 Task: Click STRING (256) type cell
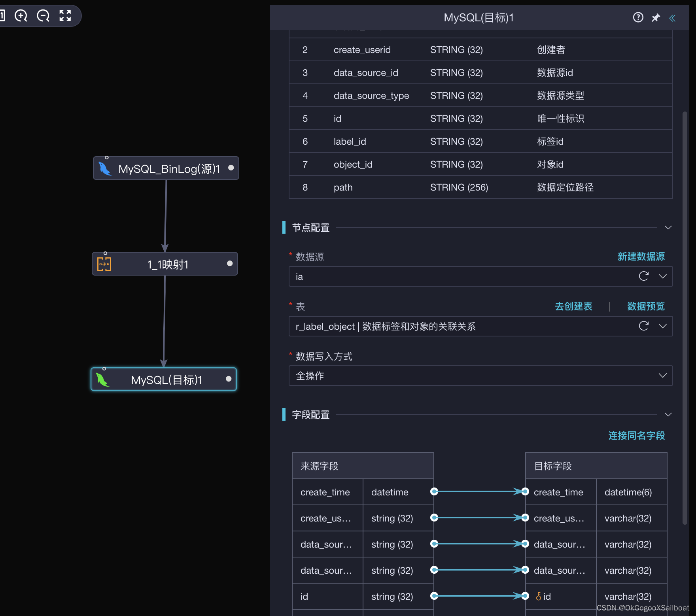point(459,187)
